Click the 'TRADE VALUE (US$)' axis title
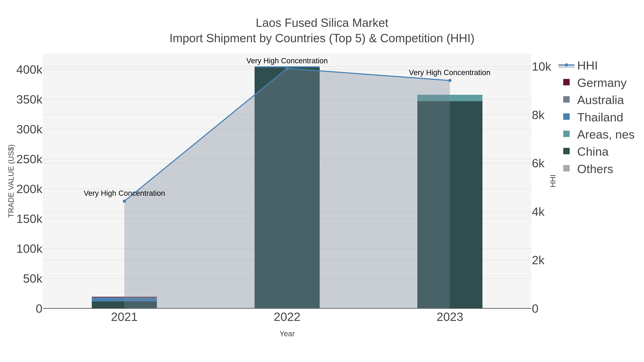 pos(11,181)
